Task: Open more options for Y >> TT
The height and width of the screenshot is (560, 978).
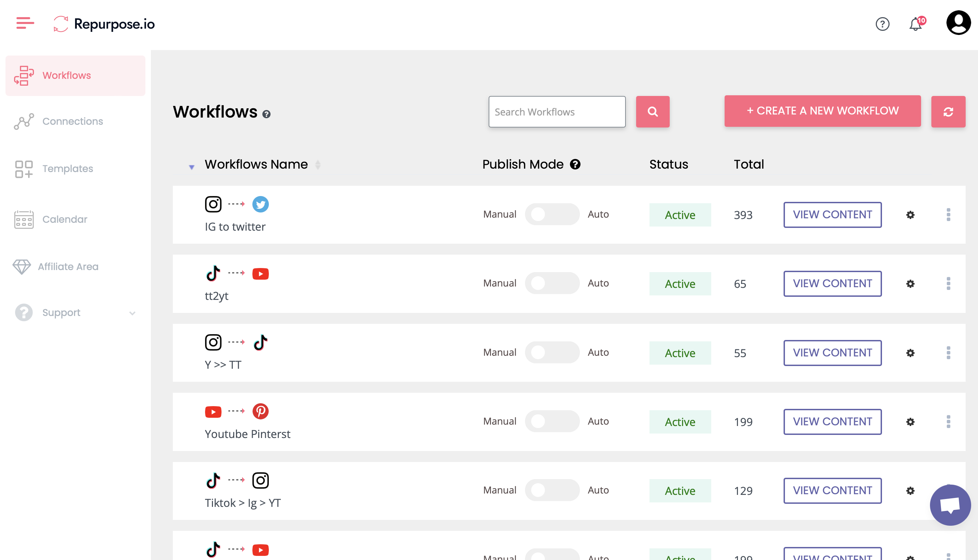Action: point(948,353)
